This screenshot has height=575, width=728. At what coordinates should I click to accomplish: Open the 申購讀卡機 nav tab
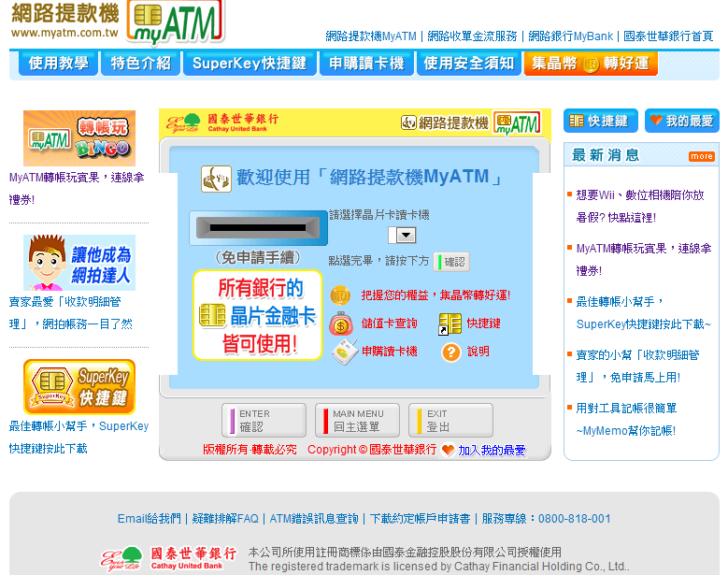(366, 64)
